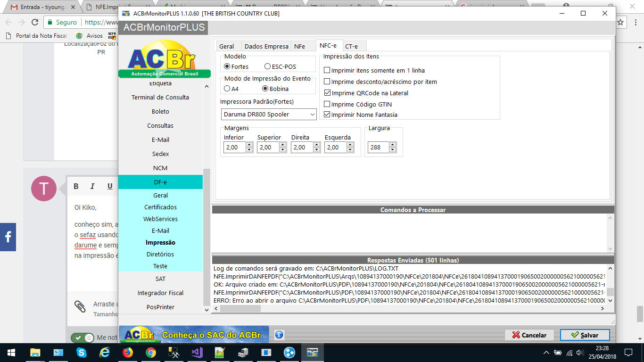The width and height of the screenshot is (644, 362).
Task: Uncheck Imprime QRCode na Lateral
Action: point(327,93)
